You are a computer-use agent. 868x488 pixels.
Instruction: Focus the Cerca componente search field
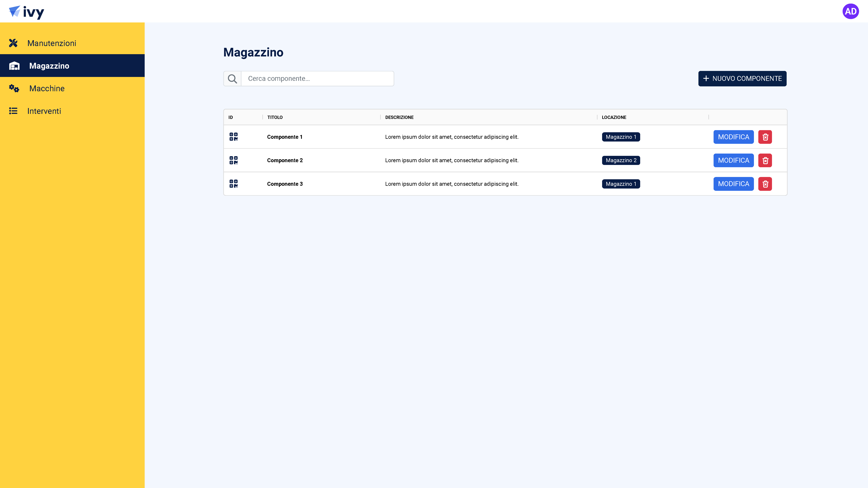click(x=317, y=78)
